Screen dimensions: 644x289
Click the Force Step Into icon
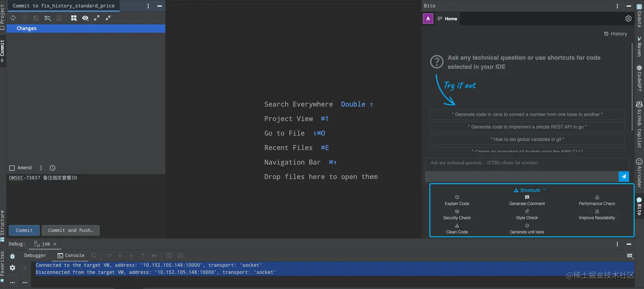[131, 256]
